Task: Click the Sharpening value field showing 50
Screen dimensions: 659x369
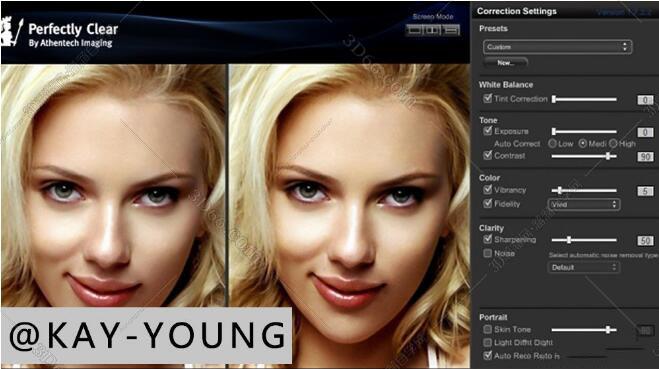Action: coord(646,241)
